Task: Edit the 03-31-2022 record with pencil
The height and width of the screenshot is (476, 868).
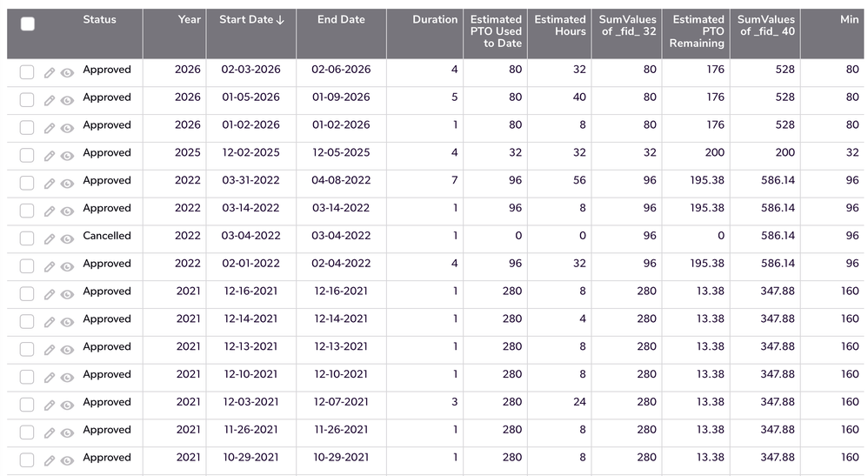Action: click(x=50, y=184)
